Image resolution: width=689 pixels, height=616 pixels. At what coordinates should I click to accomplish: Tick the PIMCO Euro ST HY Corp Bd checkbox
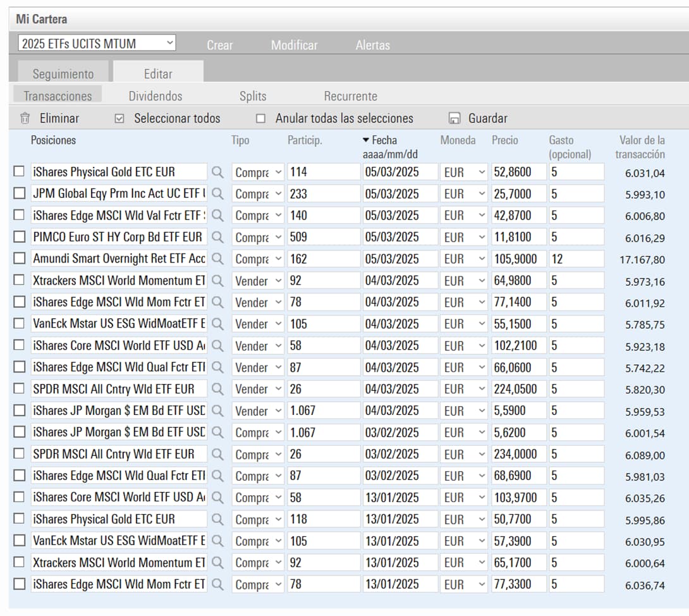[19, 237]
